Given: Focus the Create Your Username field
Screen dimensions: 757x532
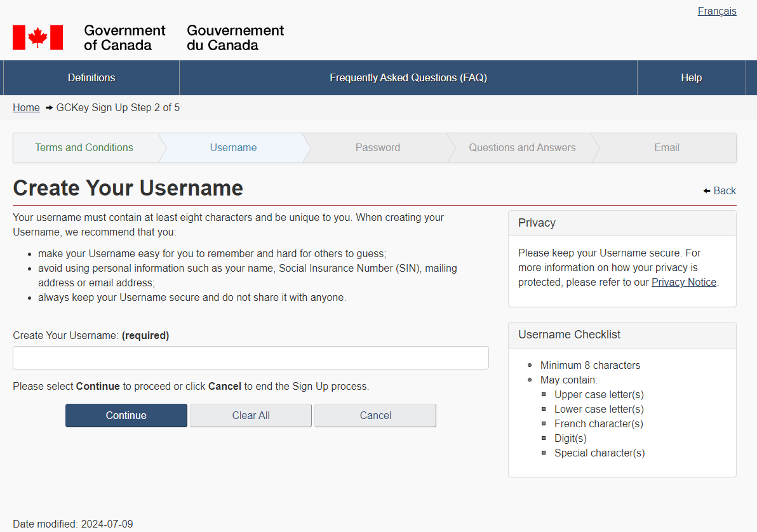Looking at the screenshot, I should point(250,357).
